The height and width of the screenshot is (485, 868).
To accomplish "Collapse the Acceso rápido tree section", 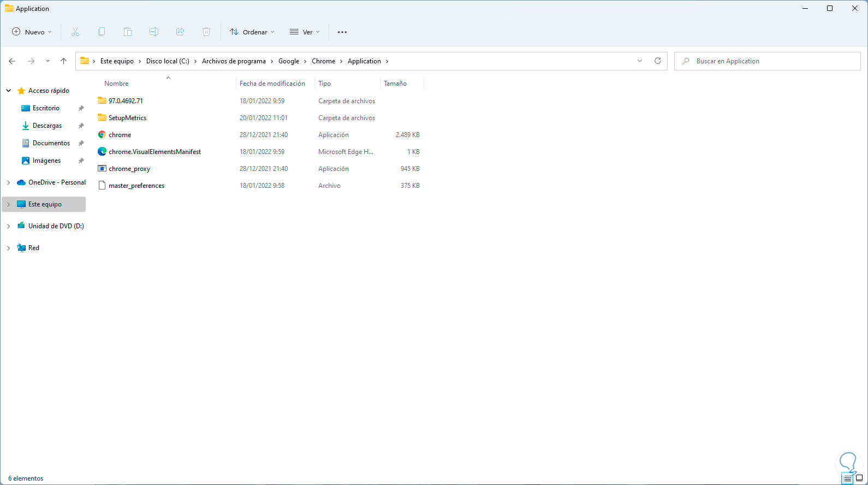I will coord(9,91).
